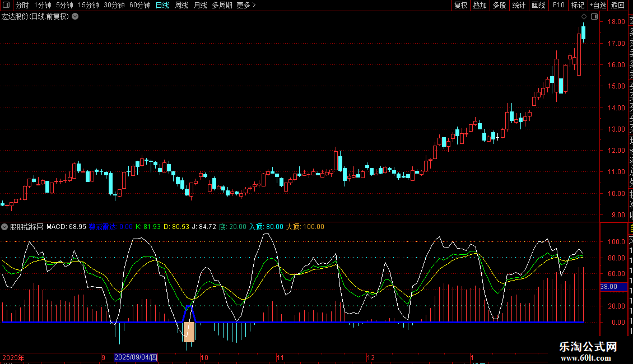This screenshot has height=364, width=633.
Task: Click the 统计 statistics button
Action: 519,6
